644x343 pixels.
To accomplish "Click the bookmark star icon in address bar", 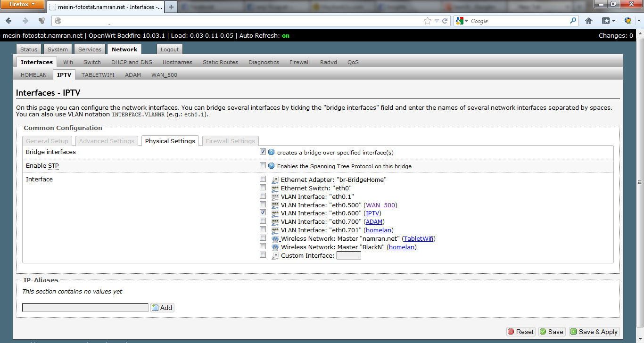I will pyautogui.click(x=428, y=21).
